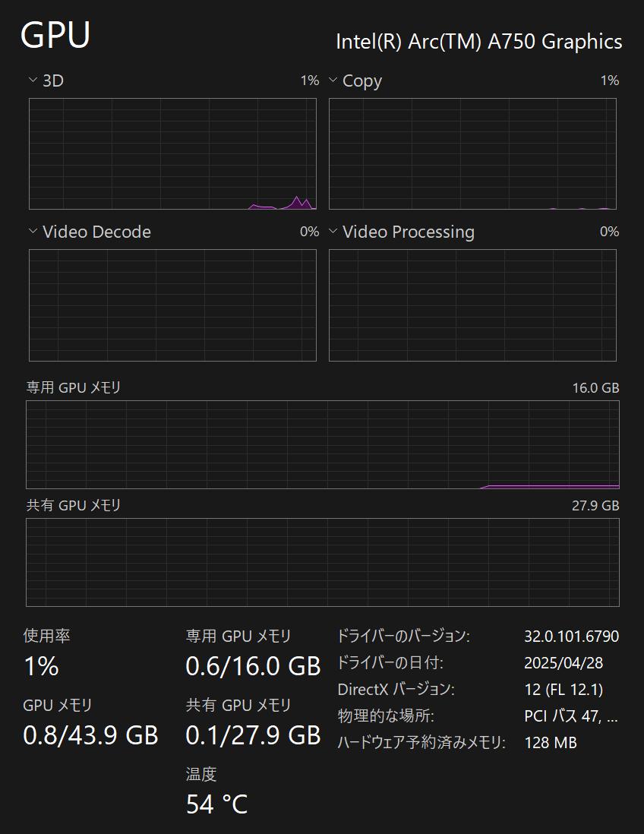Click the 温度 54 °C reading
This screenshot has height=834, width=644.
click(x=216, y=803)
